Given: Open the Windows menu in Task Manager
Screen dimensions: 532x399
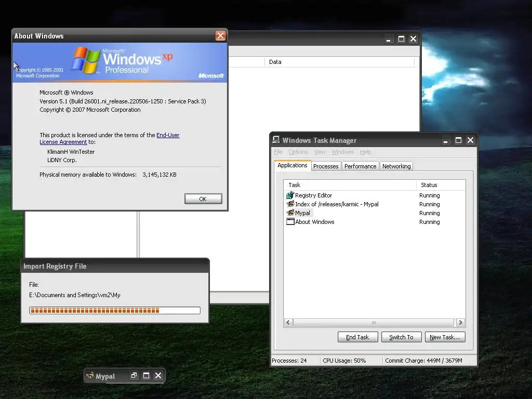Looking at the screenshot, I should pos(343,152).
